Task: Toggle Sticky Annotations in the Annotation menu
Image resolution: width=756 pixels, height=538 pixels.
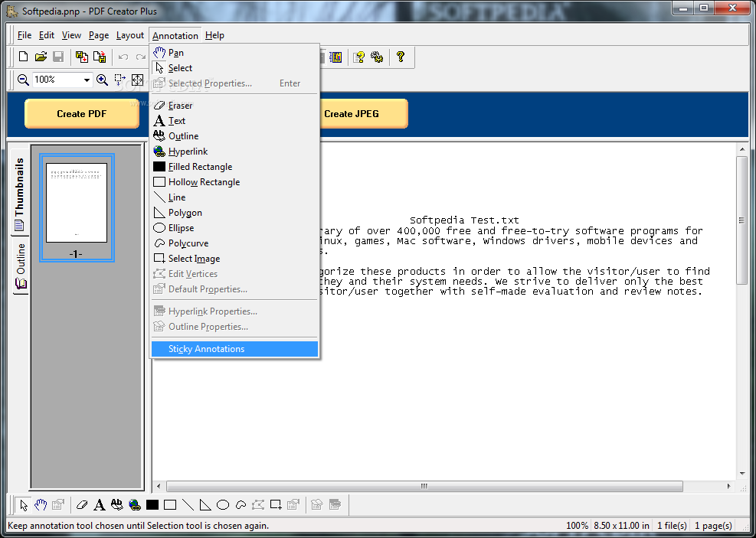Action: click(235, 349)
